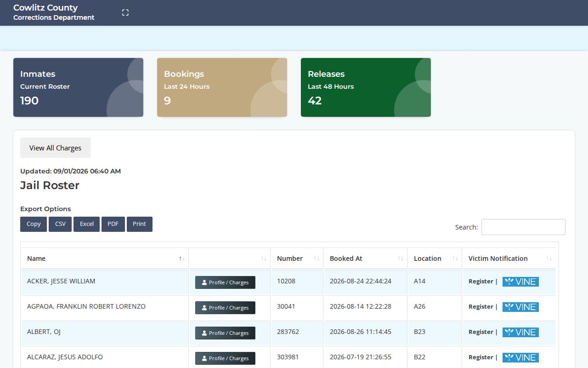Open Releases Last 48 Hours card
Image resolution: width=588 pixels, height=368 pixels.
pos(366,87)
